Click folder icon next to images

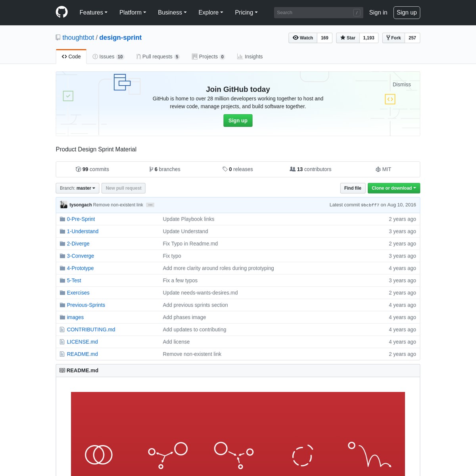pos(62,317)
